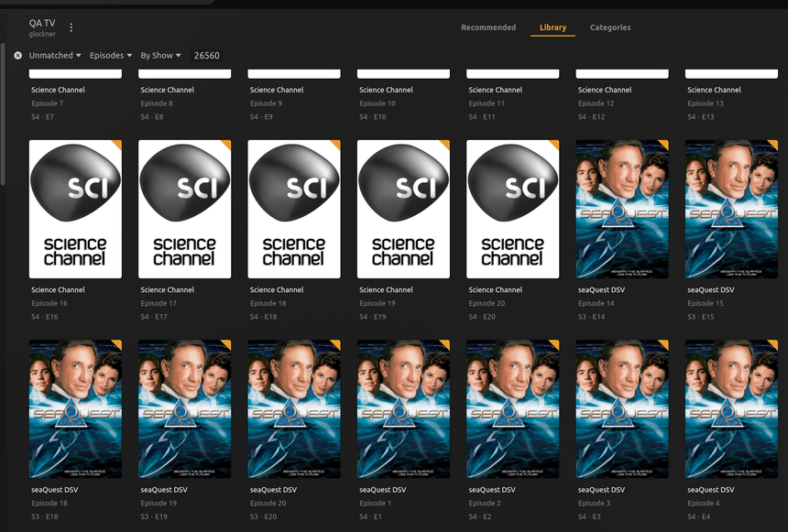Click seaQuest DSV title above Episode 14
The image size is (788, 532).
pyautogui.click(x=601, y=290)
